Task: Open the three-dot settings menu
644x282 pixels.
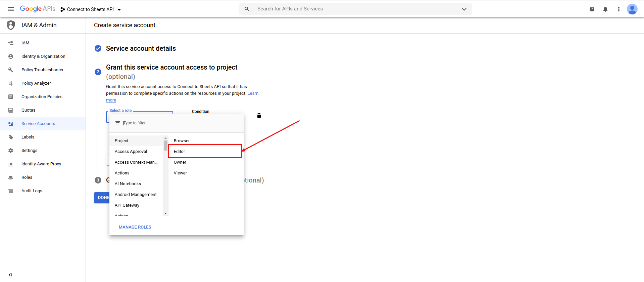Action: [619, 9]
